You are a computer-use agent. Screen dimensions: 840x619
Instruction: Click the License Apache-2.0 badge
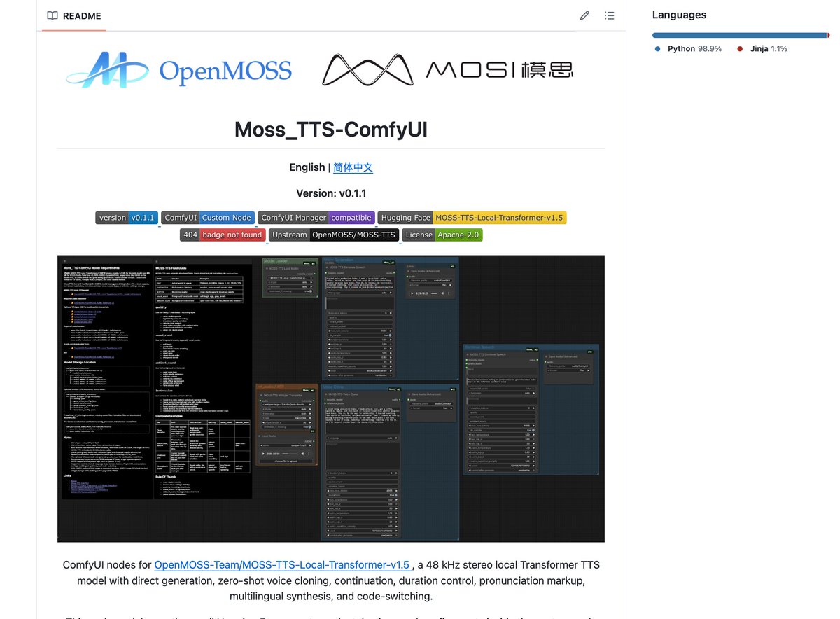pos(442,235)
